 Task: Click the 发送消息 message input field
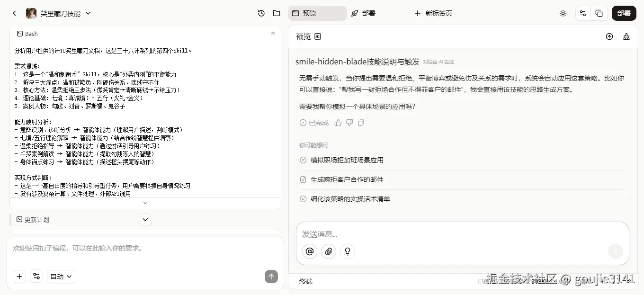pos(426,234)
